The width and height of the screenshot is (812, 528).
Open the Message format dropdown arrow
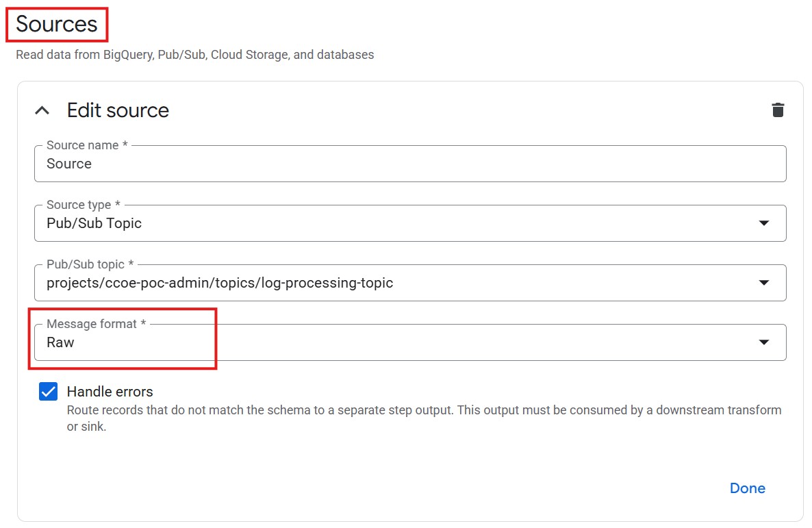(764, 342)
